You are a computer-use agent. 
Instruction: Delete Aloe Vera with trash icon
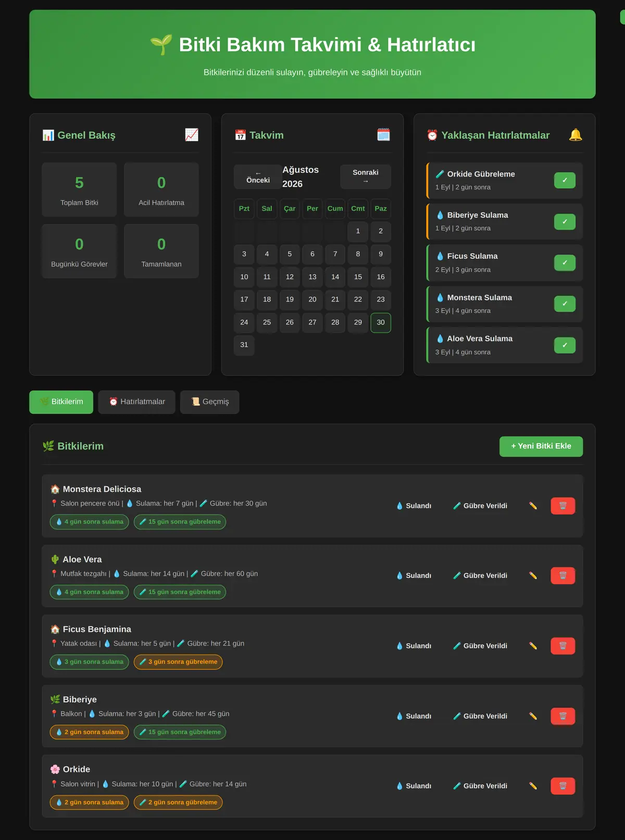coord(563,575)
